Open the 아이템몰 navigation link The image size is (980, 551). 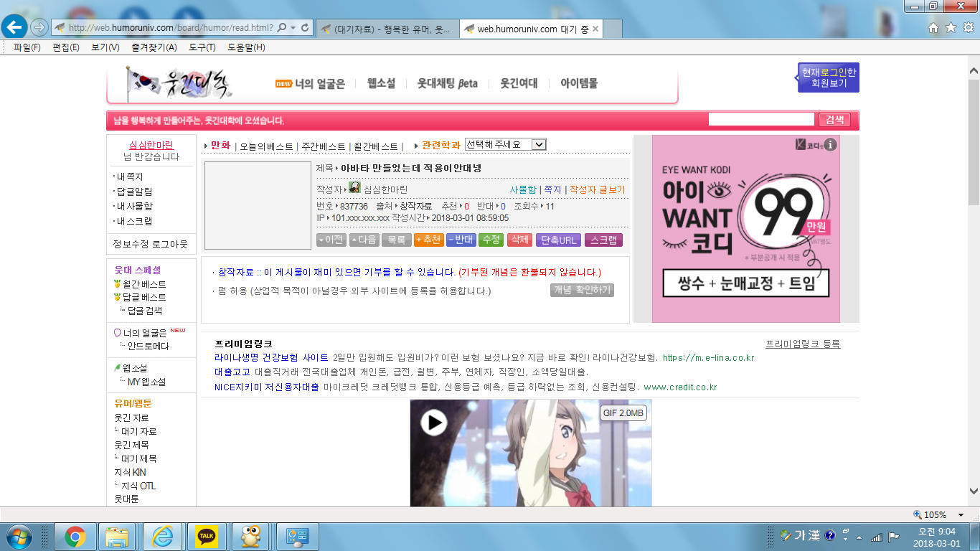click(x=579, y=83)
